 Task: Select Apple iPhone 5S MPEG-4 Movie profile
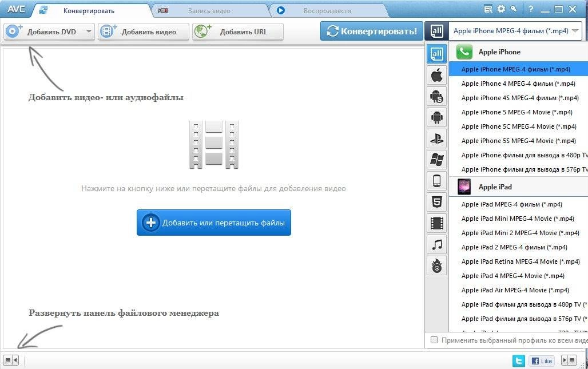[518, 141]
